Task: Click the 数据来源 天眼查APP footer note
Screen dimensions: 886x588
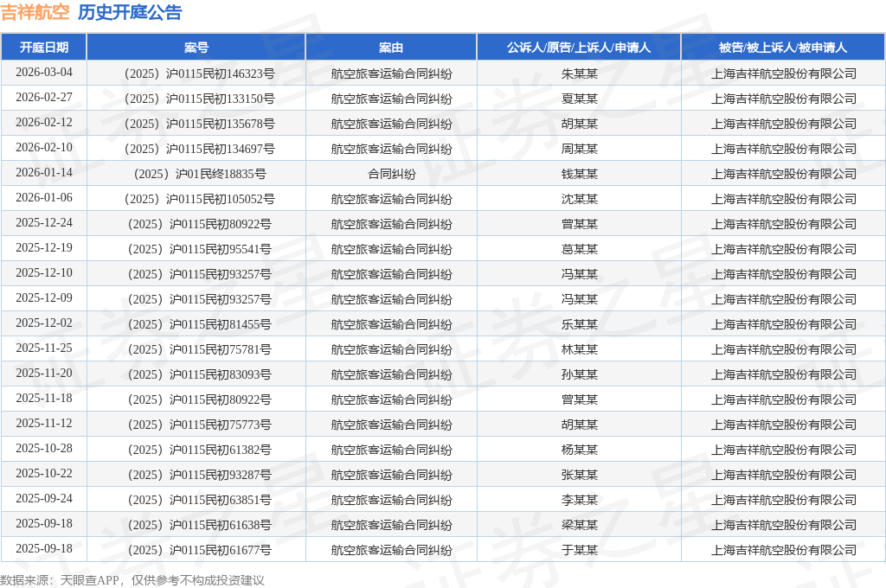Action: (132, 580)
